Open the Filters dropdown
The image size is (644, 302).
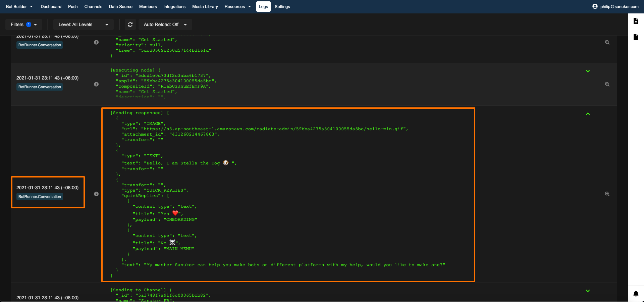click(23, 24)
